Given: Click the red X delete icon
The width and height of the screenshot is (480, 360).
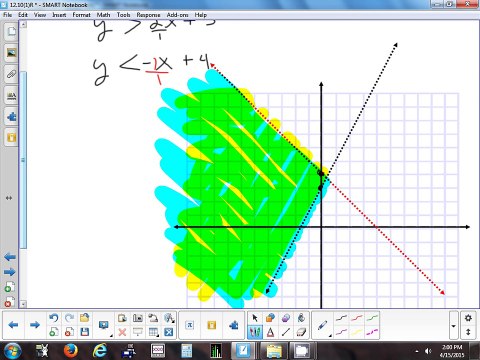Looking at the screenshot, I should [122, 332].
